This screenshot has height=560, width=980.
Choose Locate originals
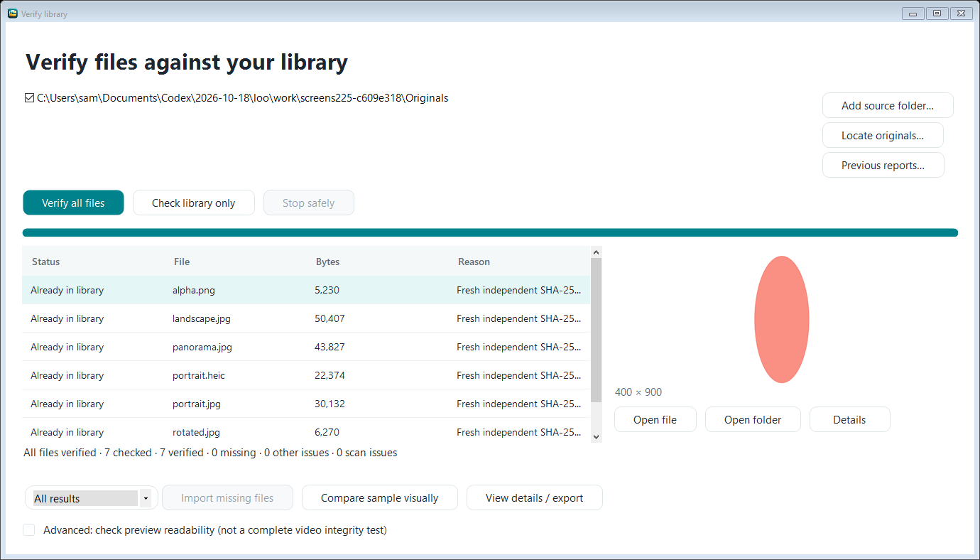883,135
